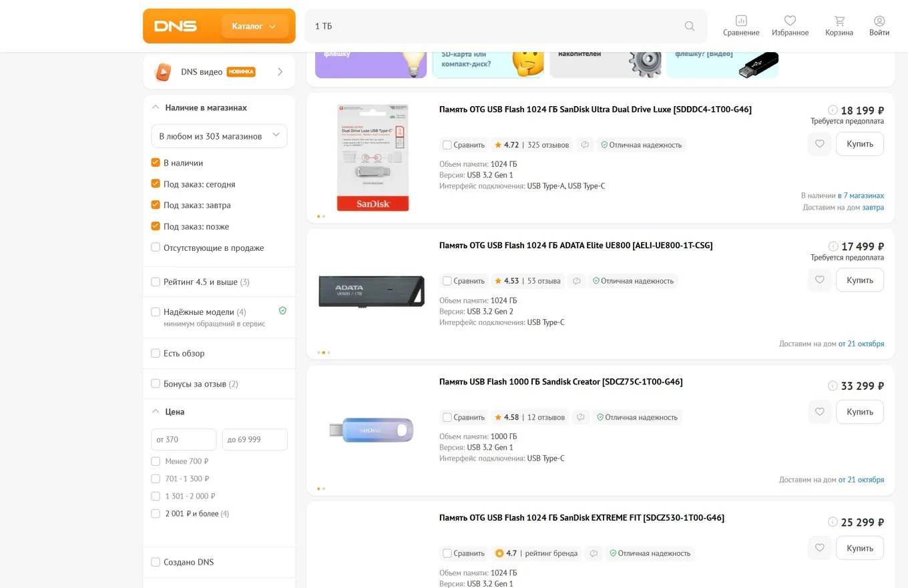Collapse the Цена filter section

[x=156, y=412]
